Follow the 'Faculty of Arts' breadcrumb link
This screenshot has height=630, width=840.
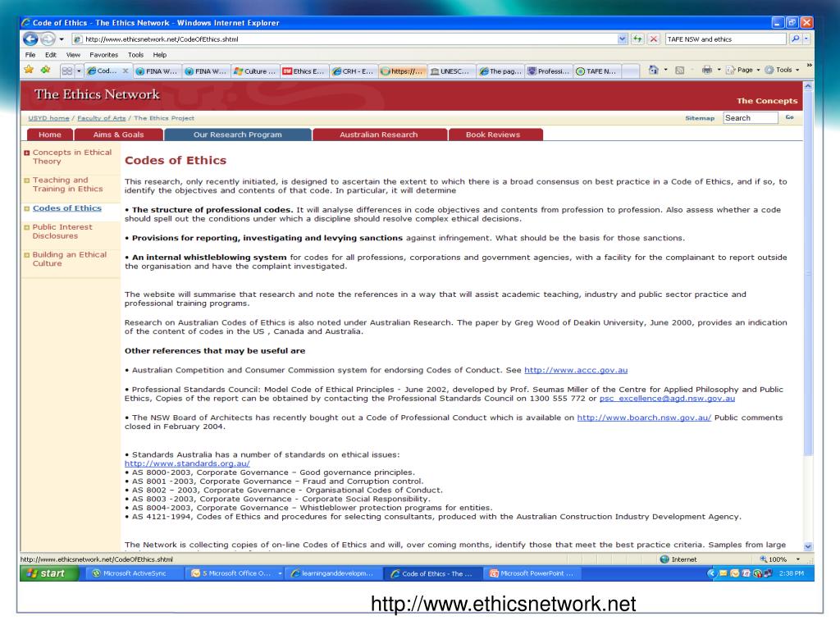point(101,118)
